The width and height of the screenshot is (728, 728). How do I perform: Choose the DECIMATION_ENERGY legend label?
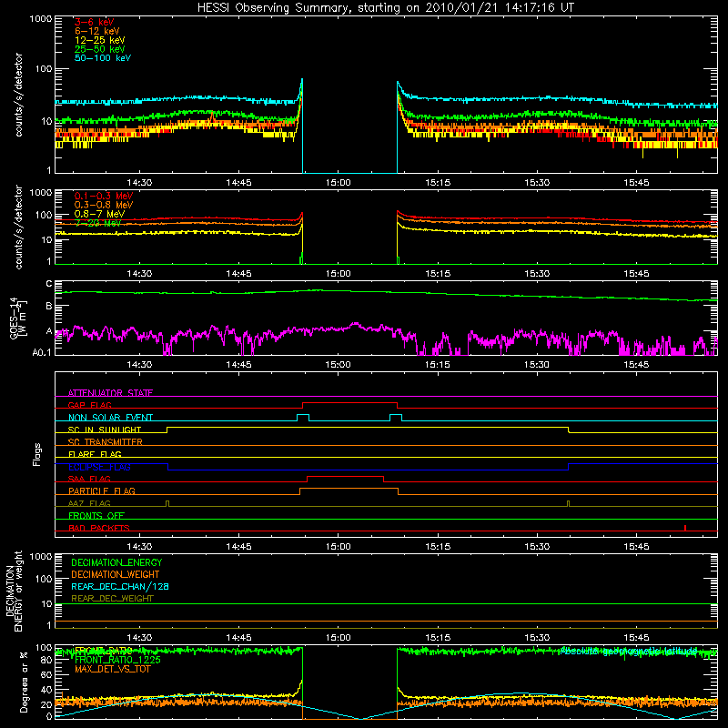pos(116,562)
